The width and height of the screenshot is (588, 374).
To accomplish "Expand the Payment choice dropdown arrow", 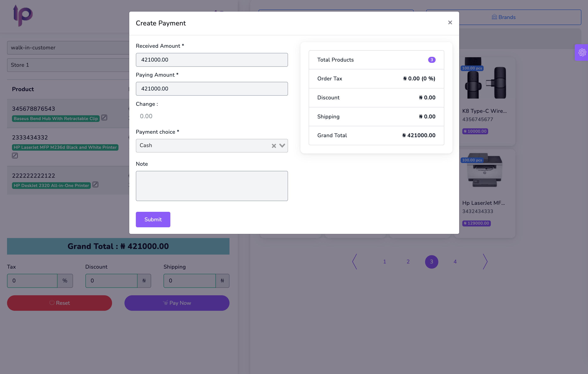I will (282, 146).
